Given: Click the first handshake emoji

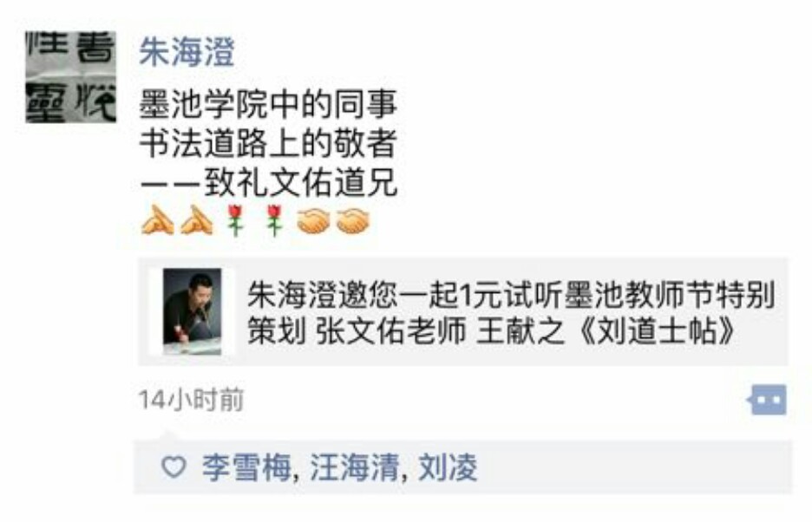Looking at the screenshot, I should tap(313, 221).
